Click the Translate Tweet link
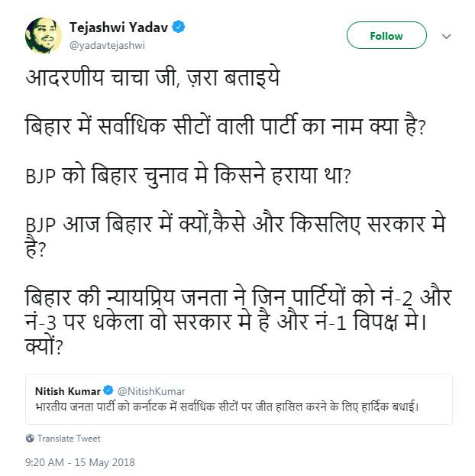 pyautogui.click(x=69, y=439)
